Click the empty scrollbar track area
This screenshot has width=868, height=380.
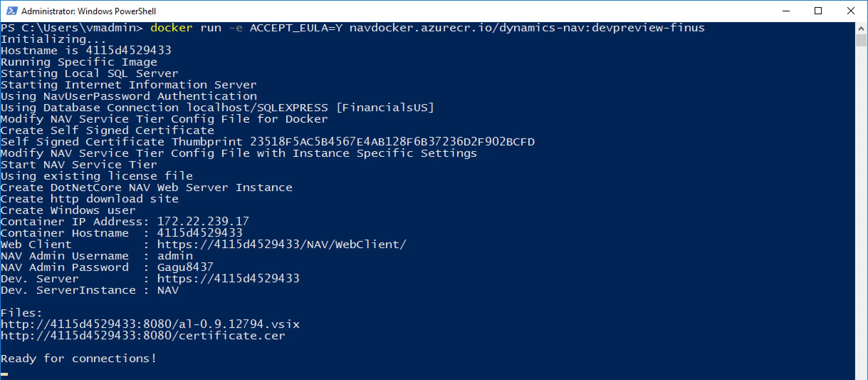(x=861, y=214)
